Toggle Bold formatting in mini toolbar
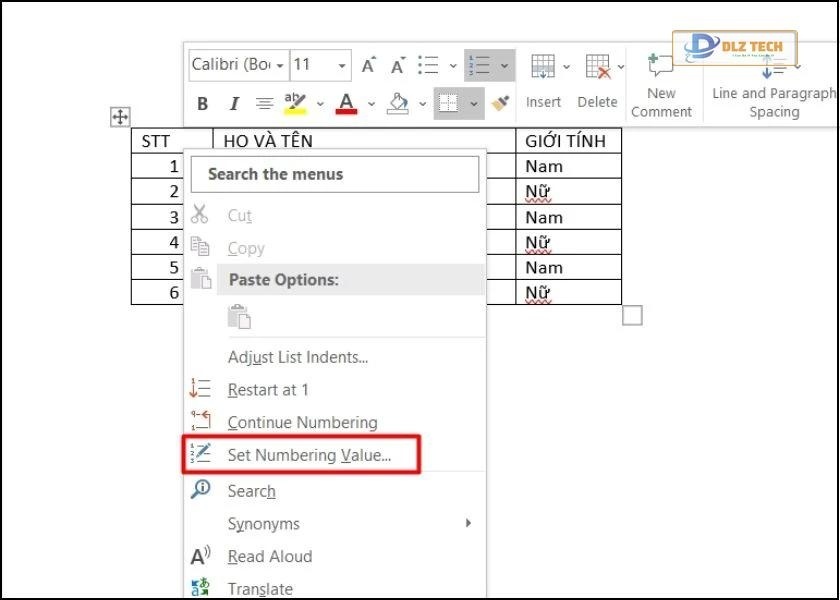Viewport: 840px width, 600px height. click(203, 103)
